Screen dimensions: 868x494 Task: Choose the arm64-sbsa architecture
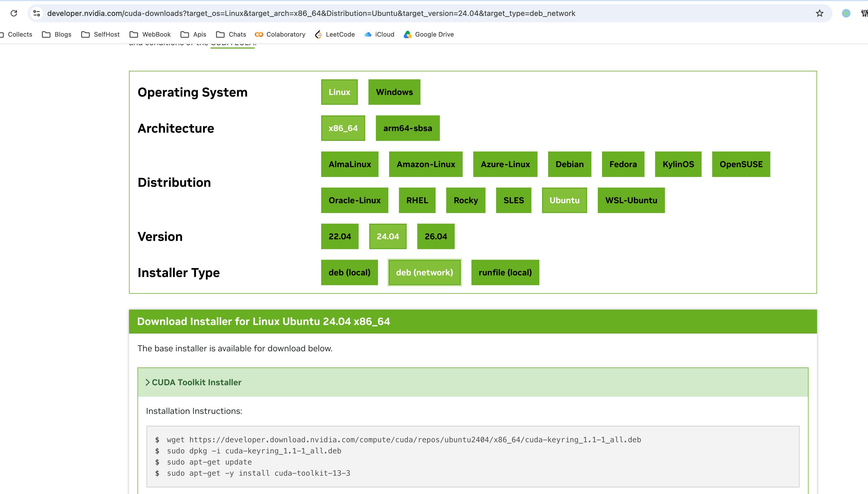point(407,128)
